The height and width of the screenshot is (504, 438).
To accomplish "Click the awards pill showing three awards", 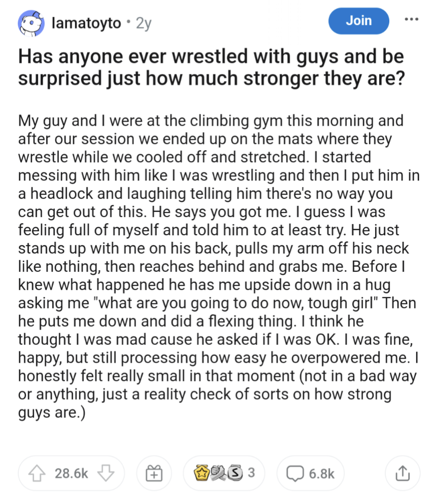I will pos(224,474).
